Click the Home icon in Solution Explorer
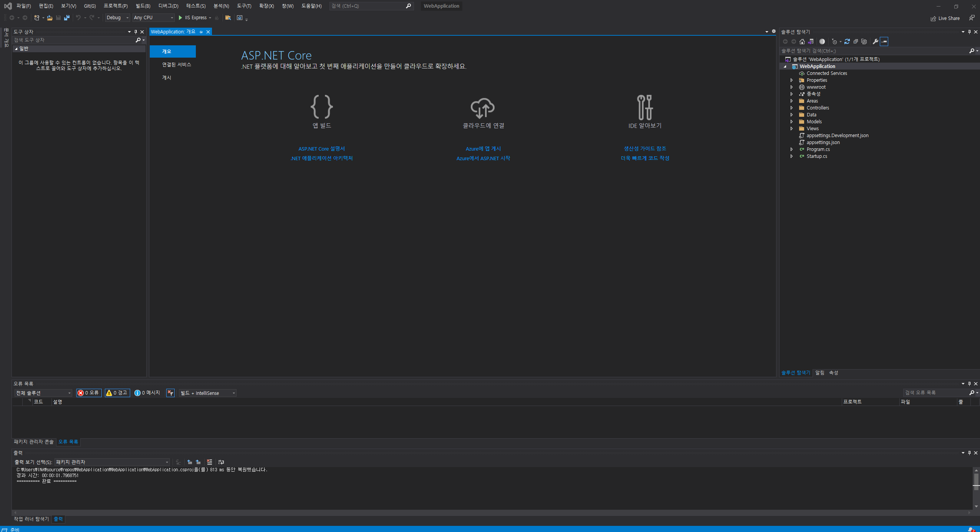The width and height of the screenshot is (980, 532). click(x=802, y=41)
